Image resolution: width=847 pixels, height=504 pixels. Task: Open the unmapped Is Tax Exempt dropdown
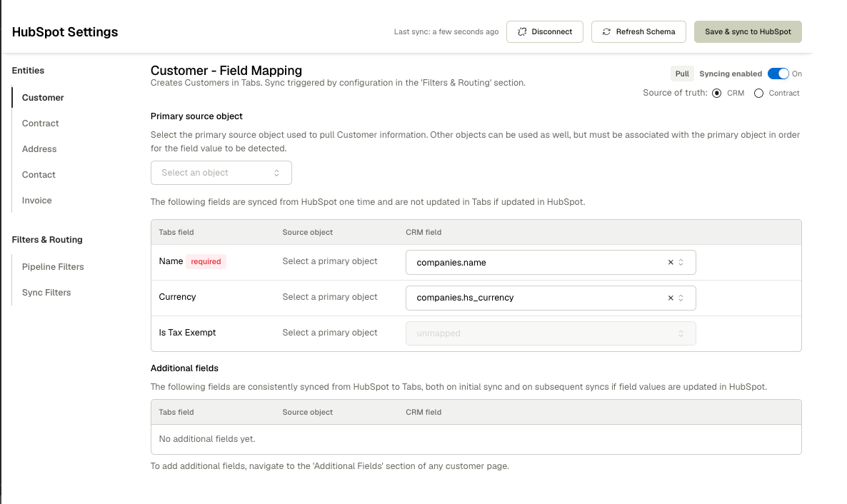point(551,333)
